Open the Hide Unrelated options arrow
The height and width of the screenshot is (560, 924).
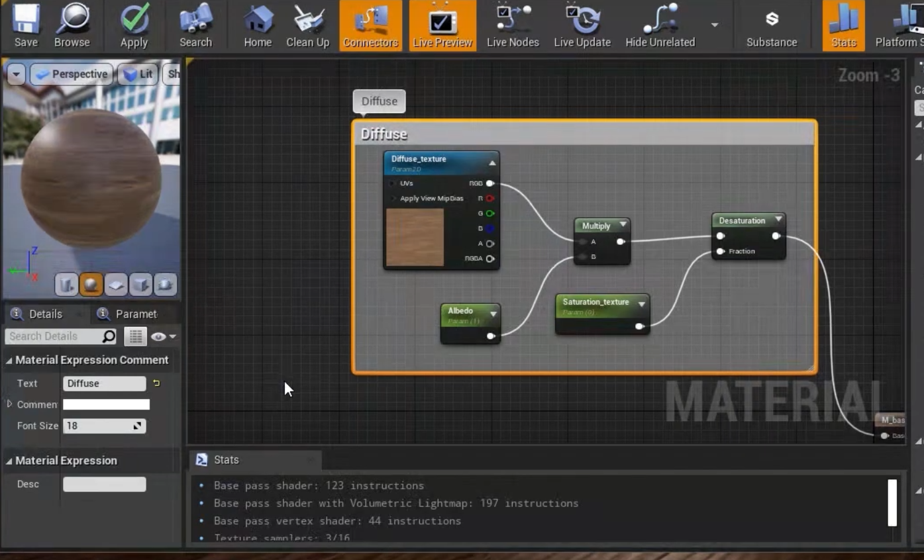pyautogui.click(x=715, y=25)
